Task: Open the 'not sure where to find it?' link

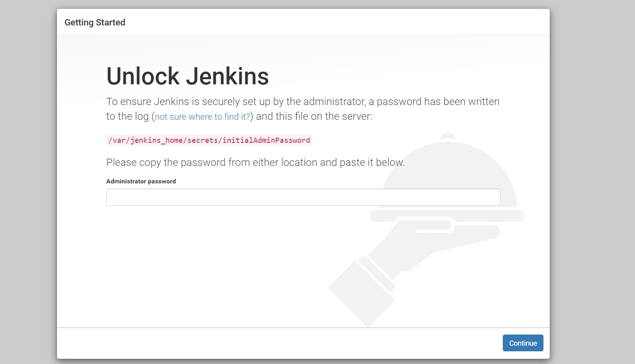Action: (202, 117)
